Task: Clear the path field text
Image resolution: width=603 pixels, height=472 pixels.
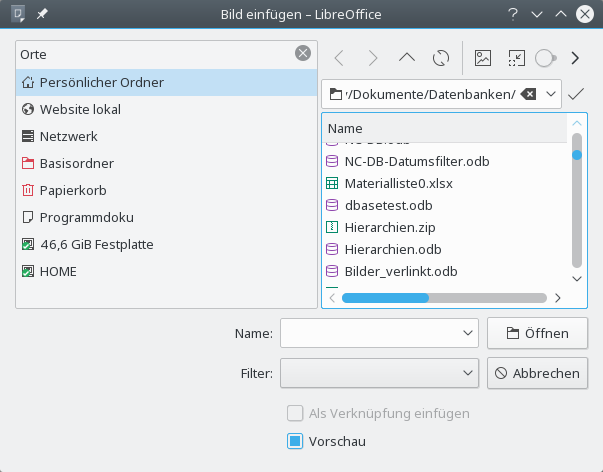Action: tap(529, 94)
